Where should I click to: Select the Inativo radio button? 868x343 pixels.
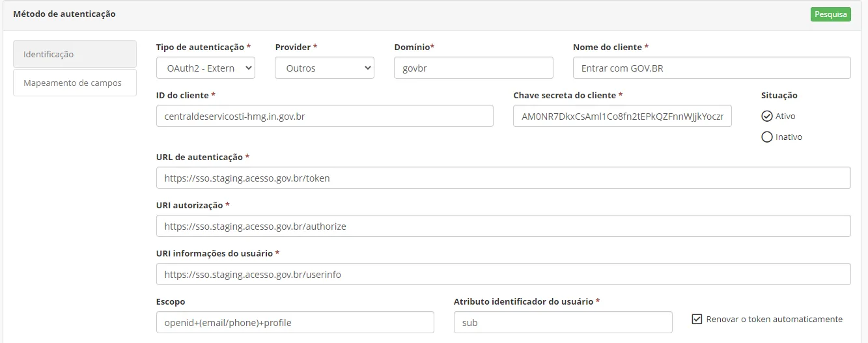point(767,137)
